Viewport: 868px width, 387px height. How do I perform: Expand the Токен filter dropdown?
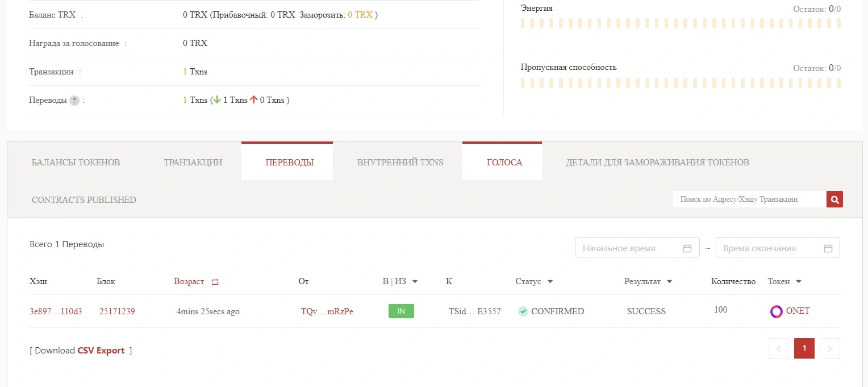click(x=799, y=282)
